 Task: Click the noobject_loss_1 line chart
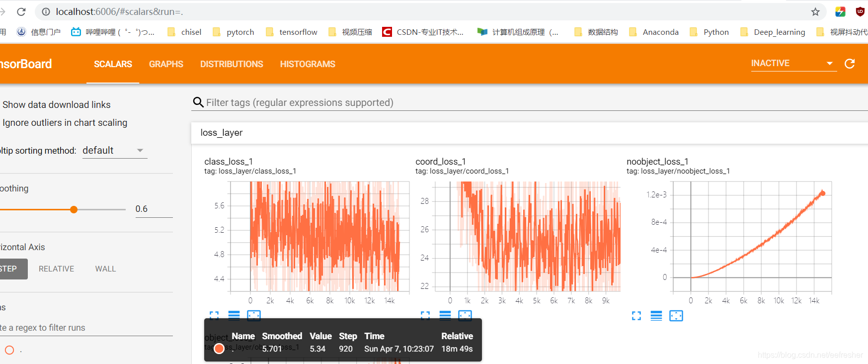pyautogui.click(x=752, y=236)
